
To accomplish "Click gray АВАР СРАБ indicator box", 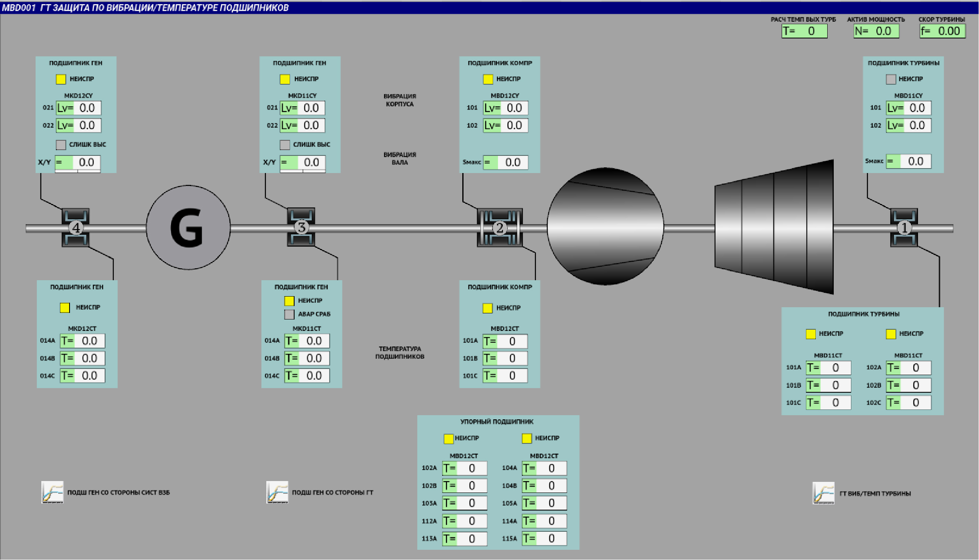I will tap(289, 314).
